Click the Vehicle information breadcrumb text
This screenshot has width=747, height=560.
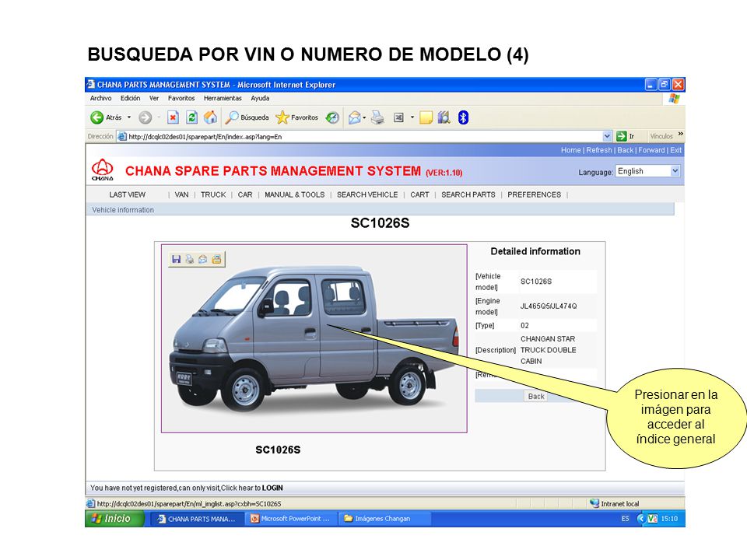[x=123, y=210]
